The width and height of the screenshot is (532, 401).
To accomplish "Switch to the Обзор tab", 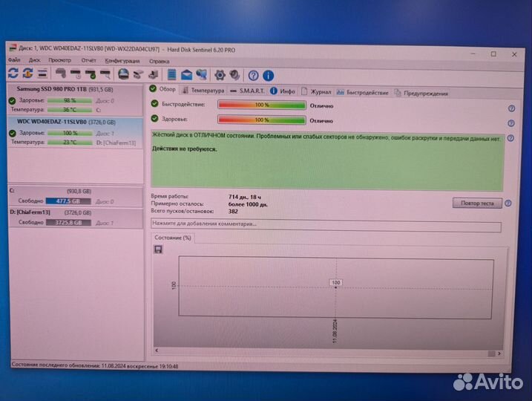I will 162,89.
